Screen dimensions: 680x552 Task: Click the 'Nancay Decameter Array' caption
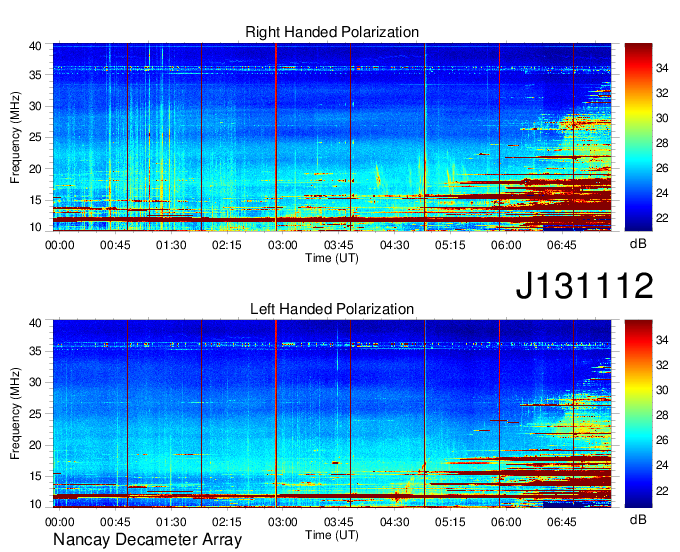[x=147, y=540]
